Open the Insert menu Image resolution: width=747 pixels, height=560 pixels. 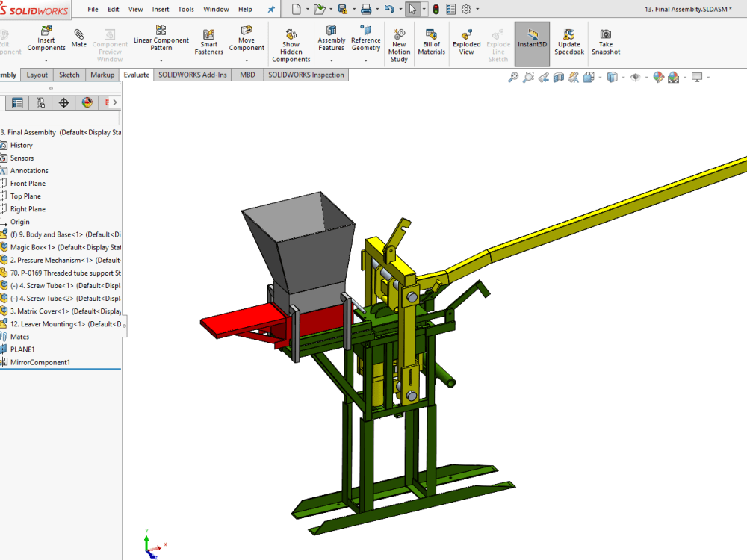[161, 9]
